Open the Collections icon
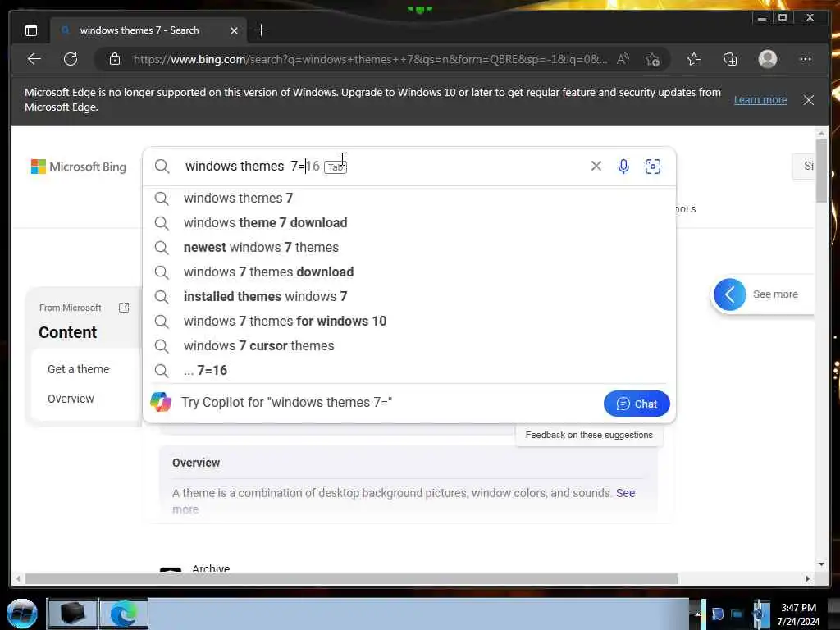The height and width of the screenshot is (630, 840). point(730,59)
